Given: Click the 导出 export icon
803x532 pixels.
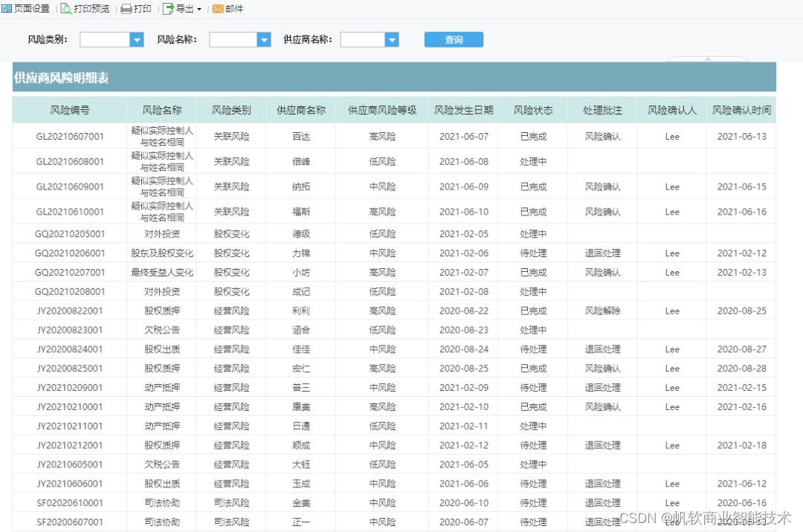Looking at the screenshot, I should pyautogui.click(x=168, y=9).
